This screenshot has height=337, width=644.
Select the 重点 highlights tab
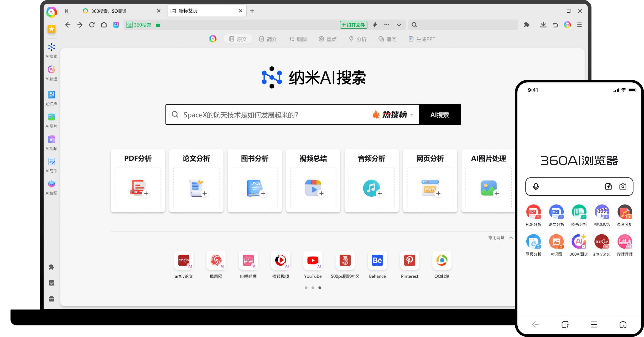click(x=328, y=39)
